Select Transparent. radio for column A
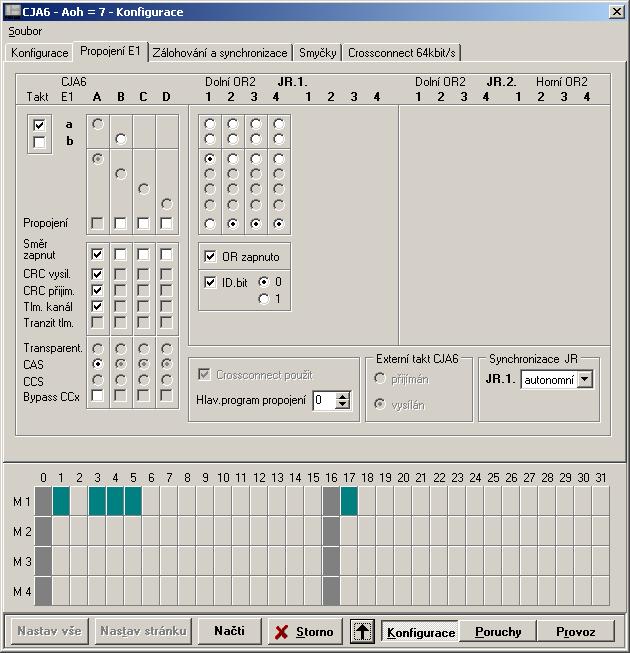 pos(97,348)
